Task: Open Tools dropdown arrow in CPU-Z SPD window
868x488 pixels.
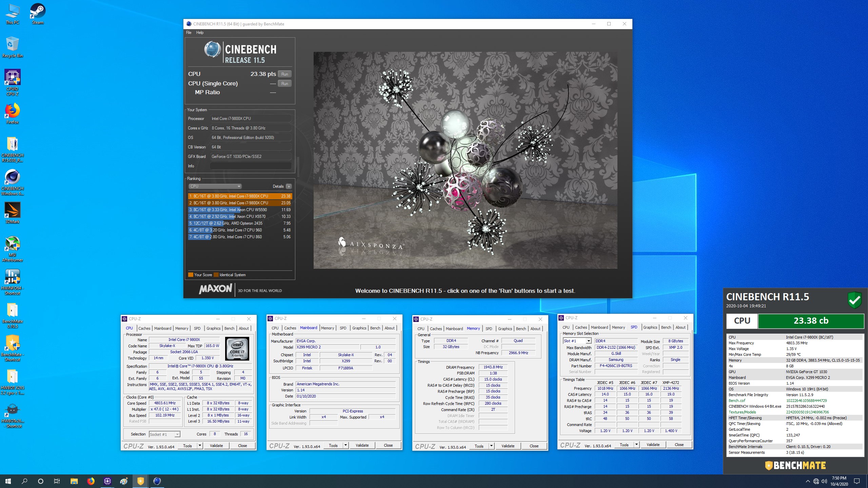Action: 636,445
